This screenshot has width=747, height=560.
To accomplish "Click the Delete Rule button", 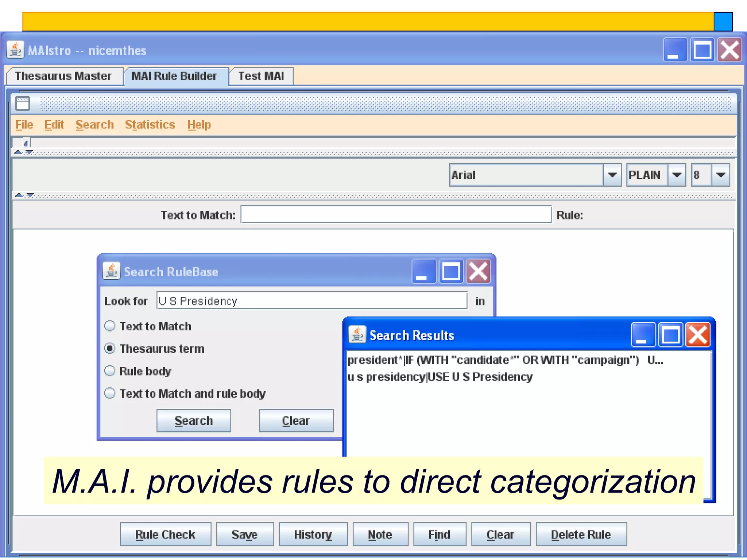I will (581, 534).
